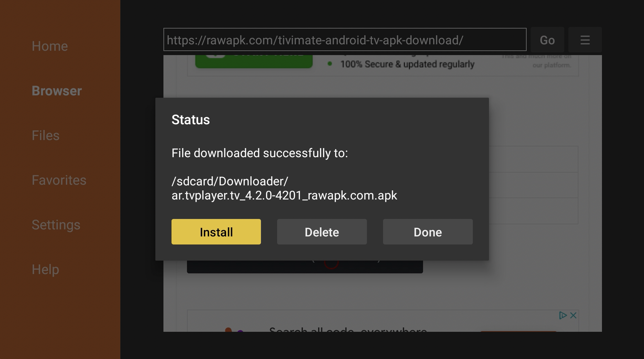
Task: Close the ad with the X icon
Action: tap(573, 315)
